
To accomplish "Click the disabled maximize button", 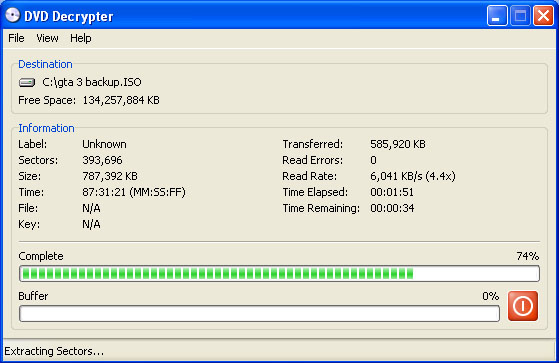I will tap(520, 16).
